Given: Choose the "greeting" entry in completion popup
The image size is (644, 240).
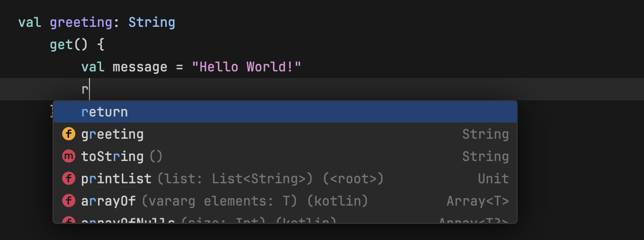Looking at the screenshot, I should click(112, 134).
